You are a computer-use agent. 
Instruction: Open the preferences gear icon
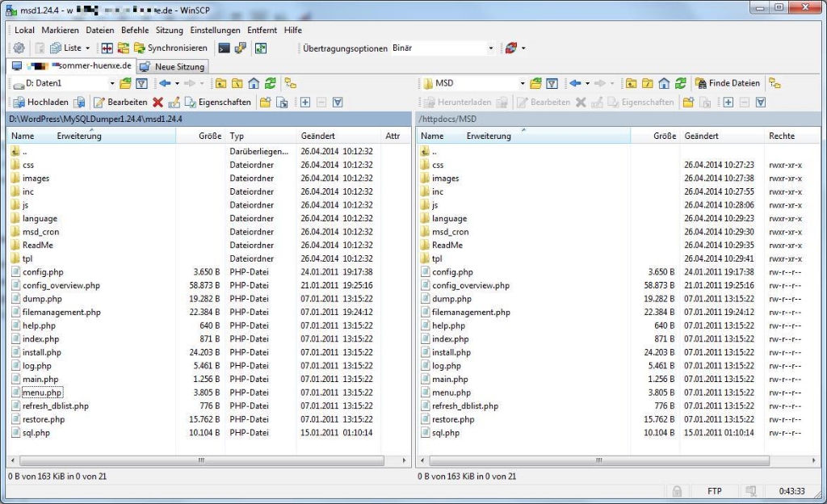click(17, 47)
